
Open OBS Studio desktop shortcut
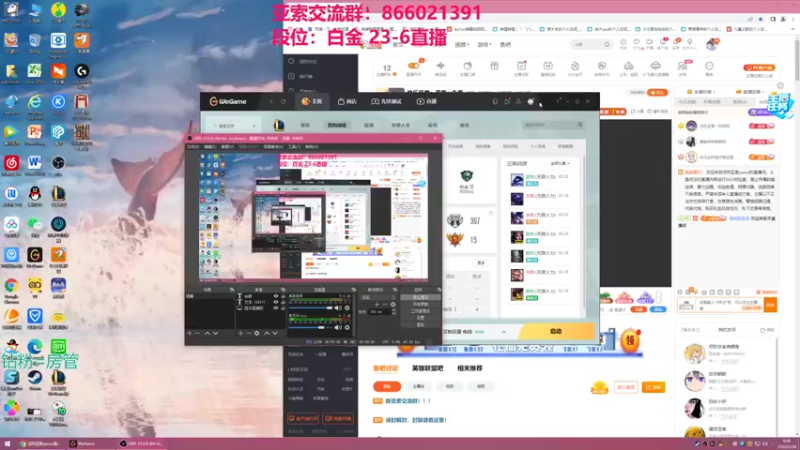(x=58, y=162)
